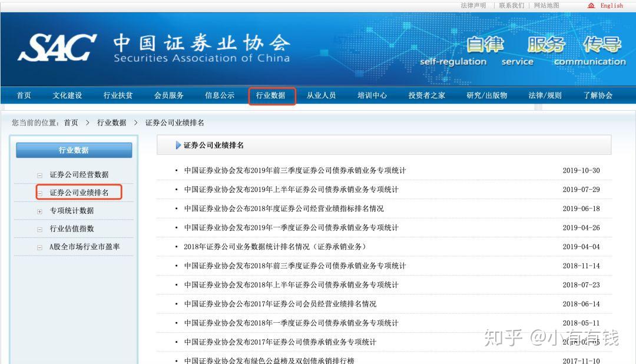
Task: Open 证券公司经营数据 in the sidebar
Action: click(x=79, y=175)
